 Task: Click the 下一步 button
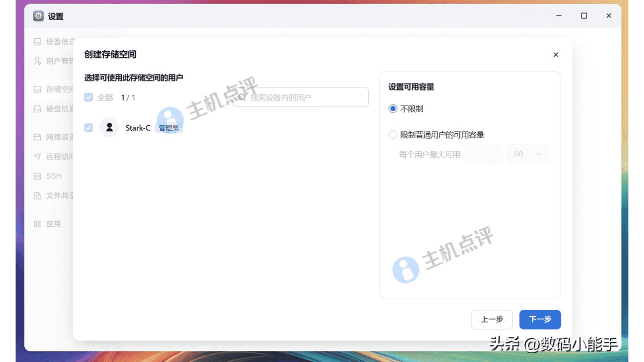(x=540, y=319)
